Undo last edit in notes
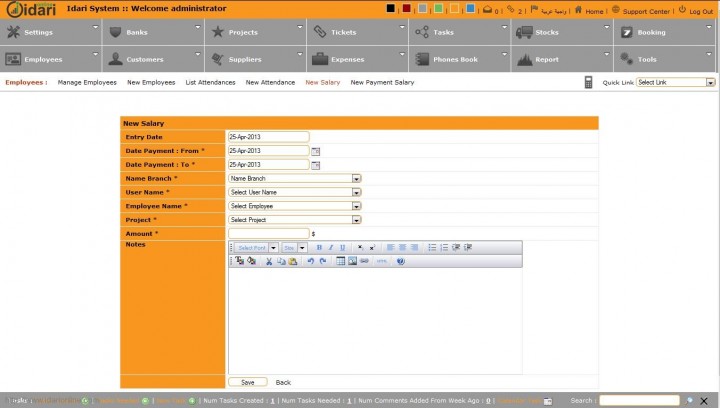 click(311, 261)
